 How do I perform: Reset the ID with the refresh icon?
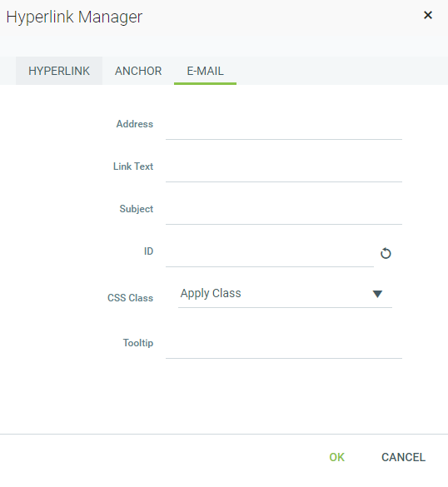click(386, 253)
